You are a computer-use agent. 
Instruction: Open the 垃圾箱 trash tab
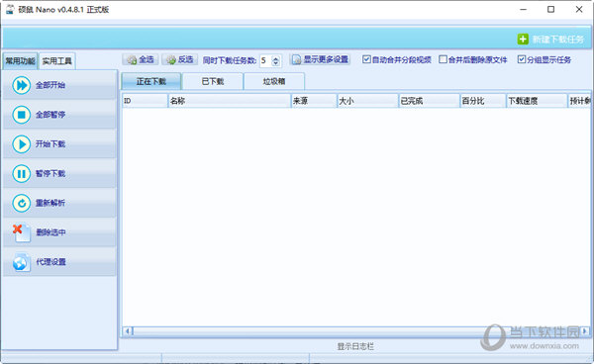point(274,81)
